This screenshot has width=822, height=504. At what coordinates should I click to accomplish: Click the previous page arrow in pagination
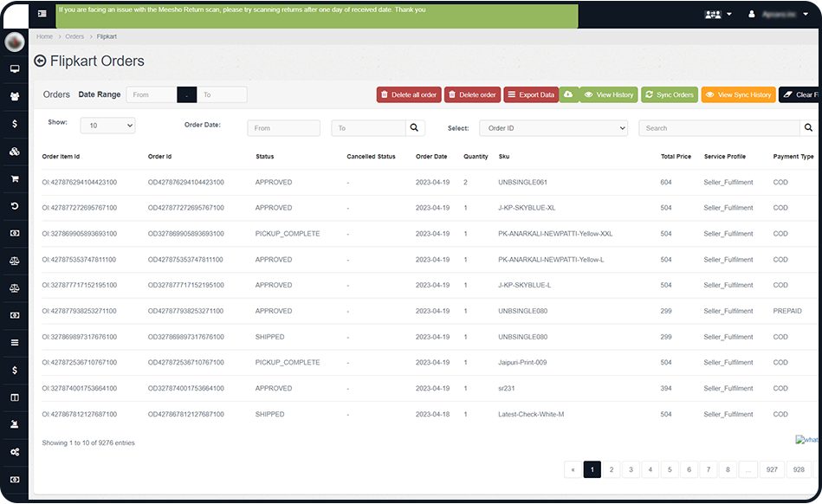pos(573,469)
